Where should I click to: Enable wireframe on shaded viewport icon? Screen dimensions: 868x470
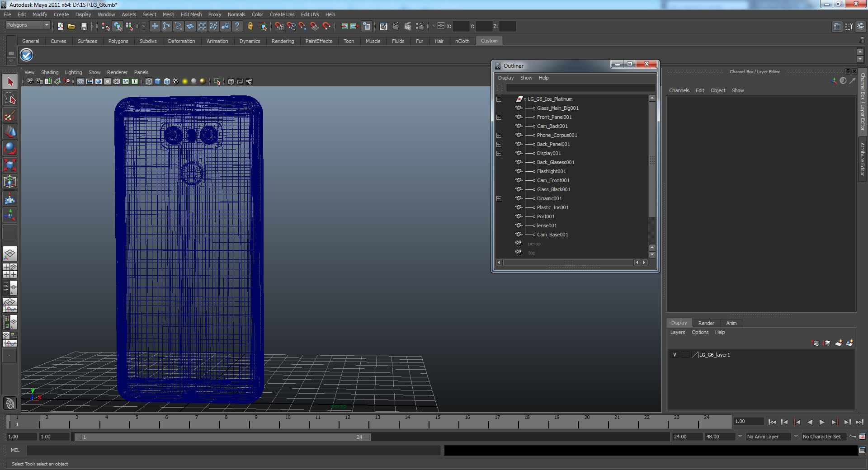click(x=167, y=81)
